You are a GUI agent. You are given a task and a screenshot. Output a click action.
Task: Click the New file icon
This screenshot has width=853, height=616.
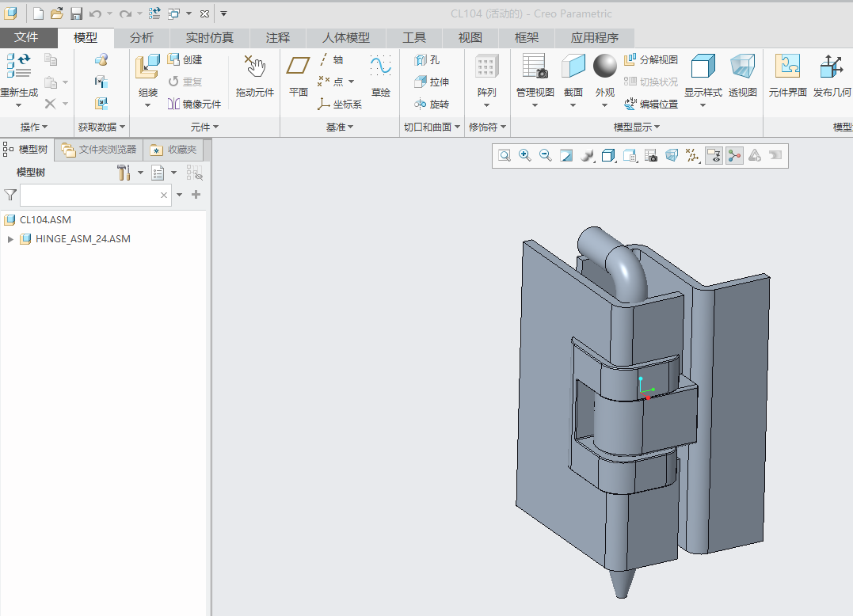click(x=38, y=13)
